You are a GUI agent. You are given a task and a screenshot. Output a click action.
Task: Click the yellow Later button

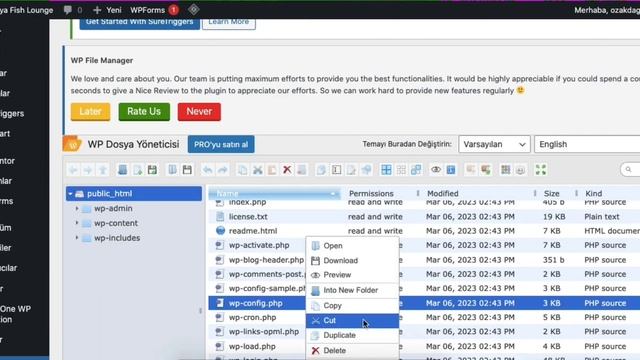(x=90, y=111)
